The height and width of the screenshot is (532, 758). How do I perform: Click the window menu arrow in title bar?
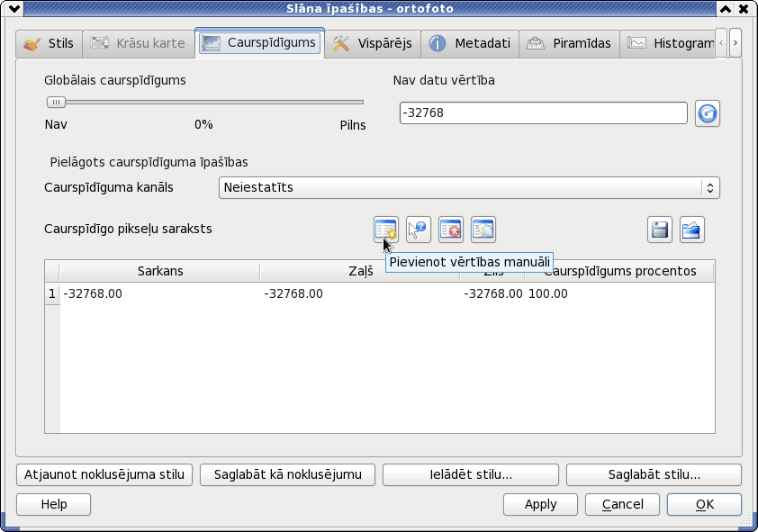point(14,8)
